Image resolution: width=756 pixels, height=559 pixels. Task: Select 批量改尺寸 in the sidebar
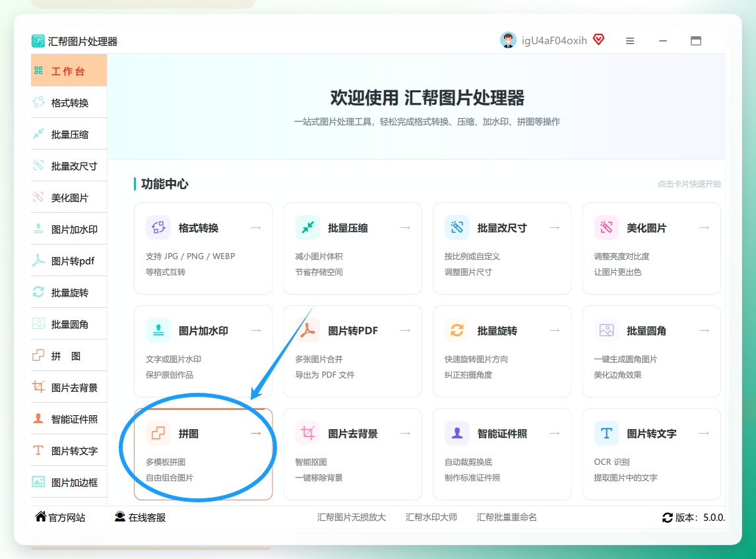click(x=69, y=165)
